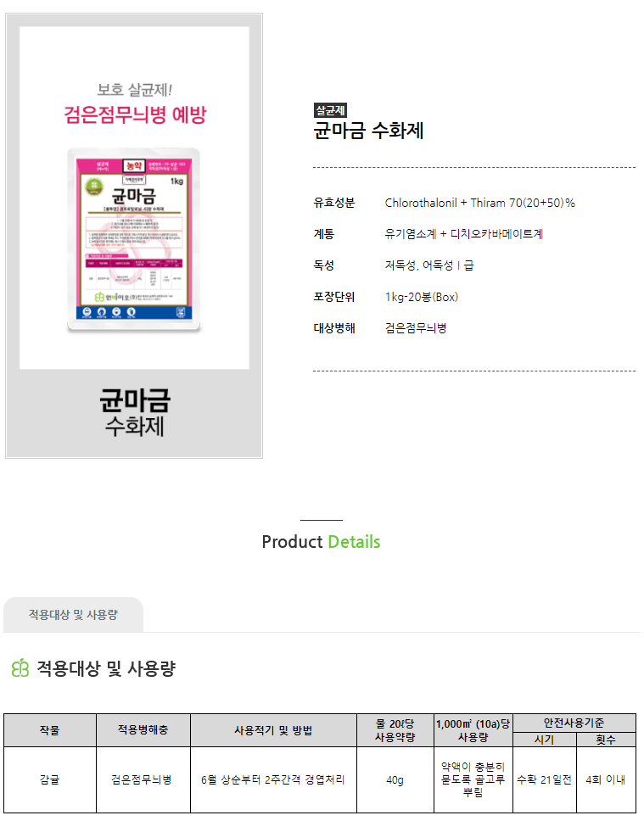Click the 대상병해 검은점무늬병 value

[416, 328]
